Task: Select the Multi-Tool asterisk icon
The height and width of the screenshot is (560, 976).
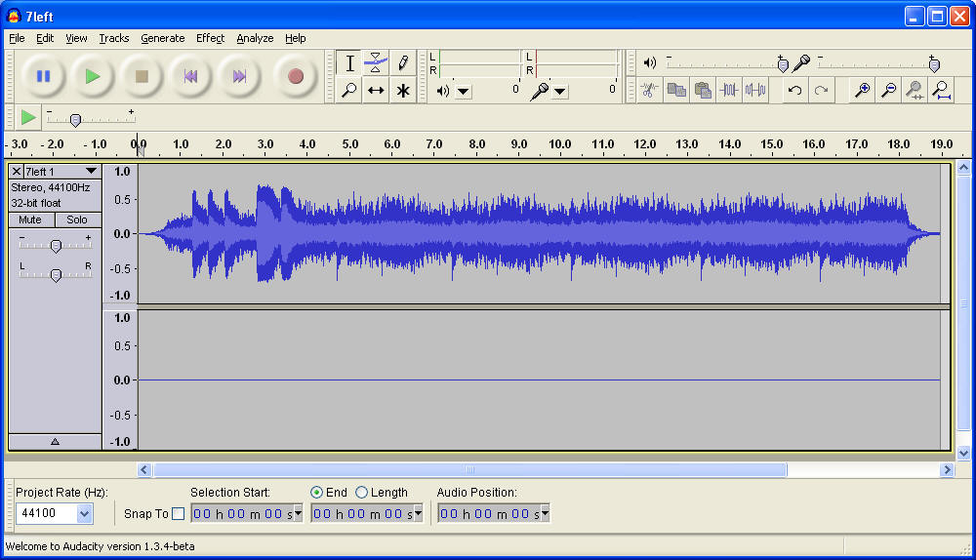Action: pyautogui.click(x=402, y=91)
